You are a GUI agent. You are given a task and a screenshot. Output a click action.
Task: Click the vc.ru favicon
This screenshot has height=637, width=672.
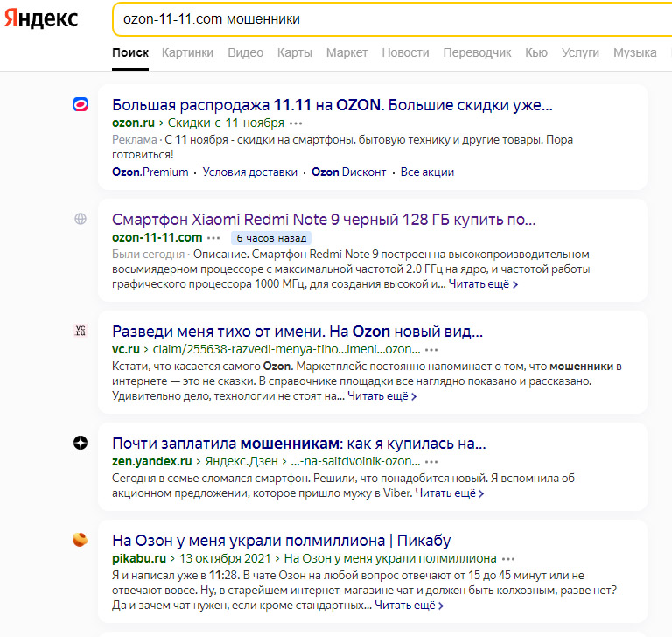[80, 331]
